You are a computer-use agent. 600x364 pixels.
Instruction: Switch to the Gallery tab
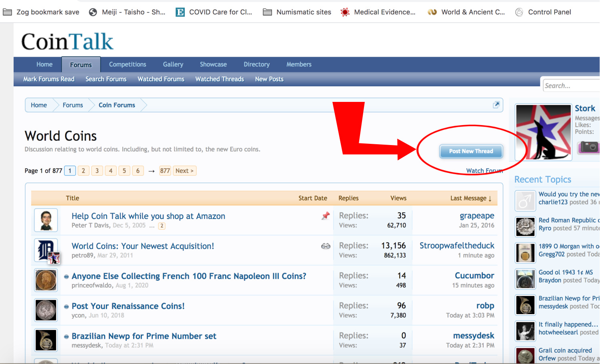click(x=173, y=64)
